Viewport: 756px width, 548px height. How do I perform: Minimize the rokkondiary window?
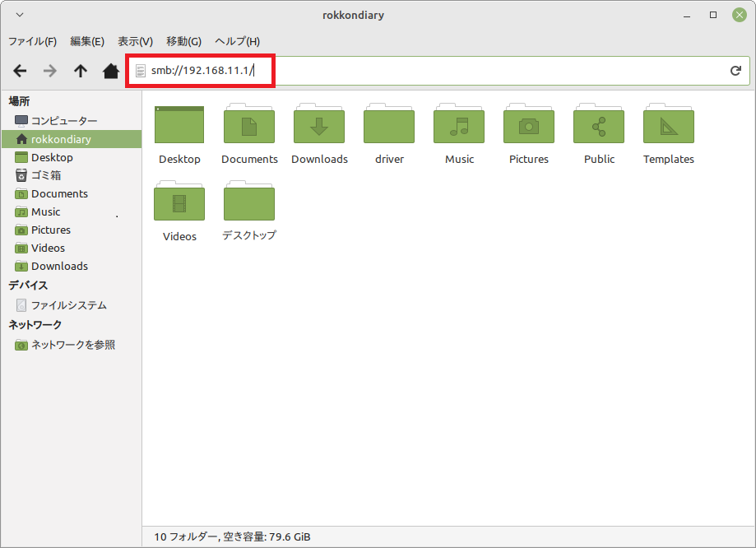click(x=687, y=16)
